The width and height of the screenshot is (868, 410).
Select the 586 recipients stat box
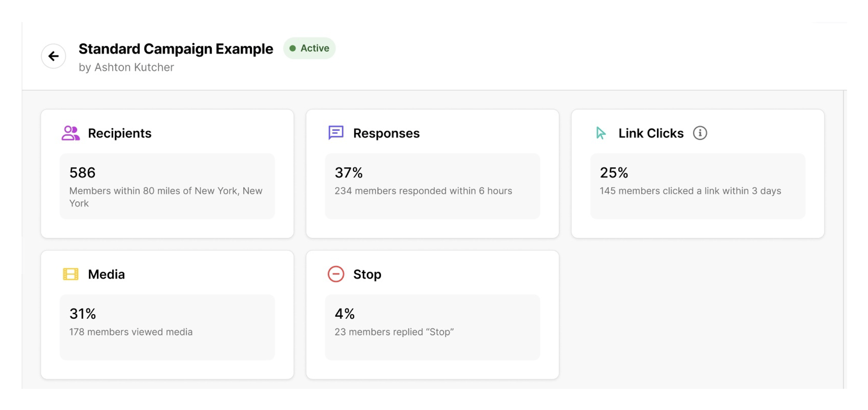click(167, 186)
